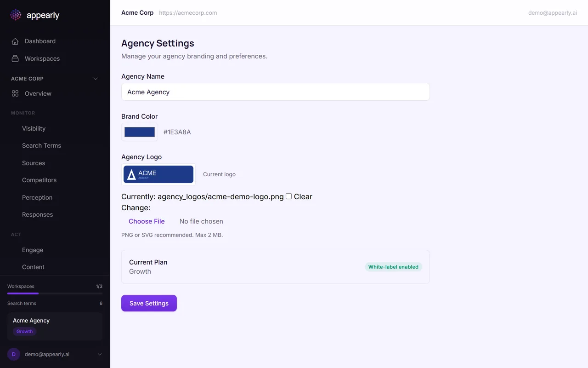Collapse the ACME CORP sidebar section
This screenshot has height=368, width=588.
(x=95, y=79)
